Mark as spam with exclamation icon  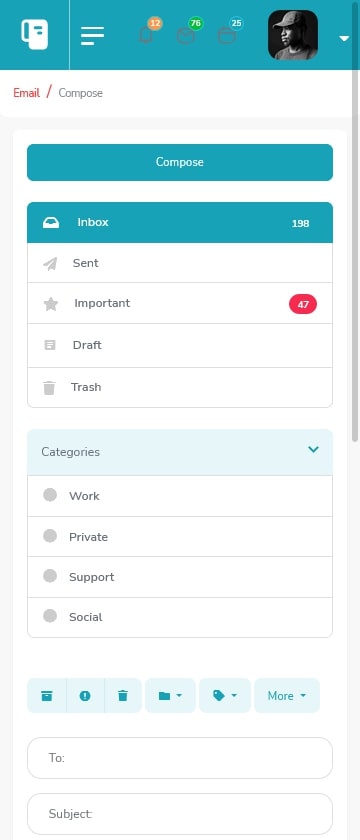click(x=85, y=696)
